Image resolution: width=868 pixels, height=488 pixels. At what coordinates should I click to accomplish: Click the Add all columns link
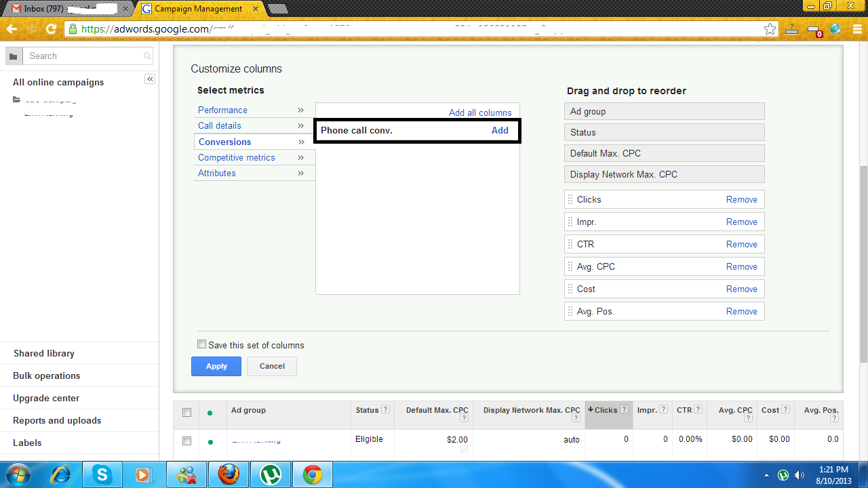tap(480, 113)
